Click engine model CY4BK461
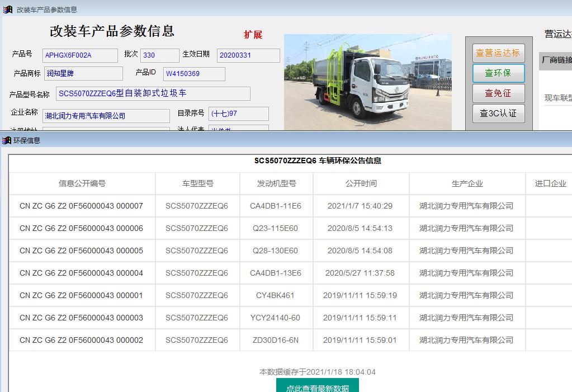The height and width of the screenshot is (392, 572). coord(275,295)
